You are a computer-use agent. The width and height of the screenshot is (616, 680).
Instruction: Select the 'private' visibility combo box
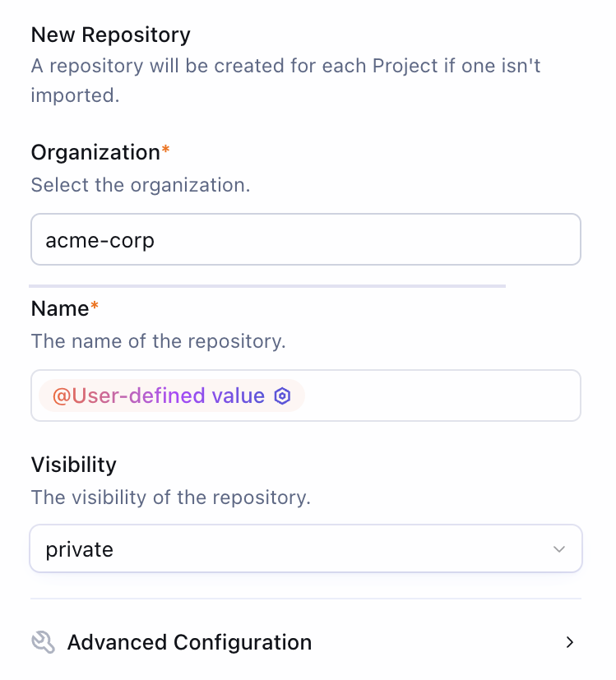point(288,549)
